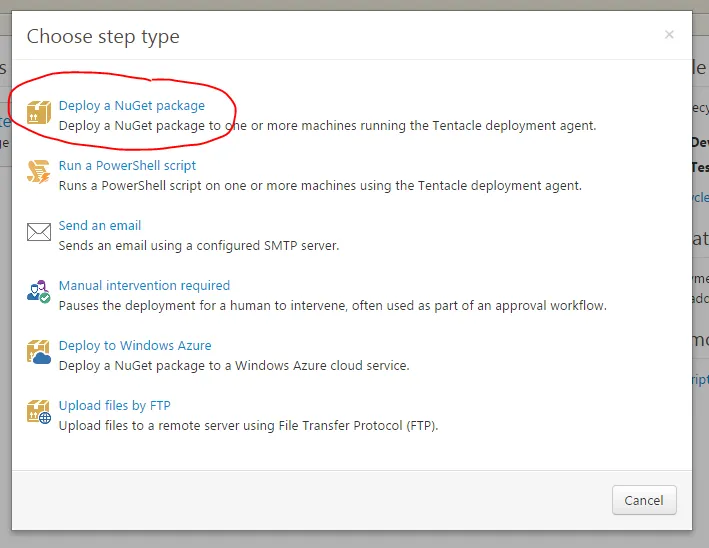The height and width of the screenshot is (548, 709).
Task: Click the Windows Azure cloud package icon
Action: (x=39, y=352)
